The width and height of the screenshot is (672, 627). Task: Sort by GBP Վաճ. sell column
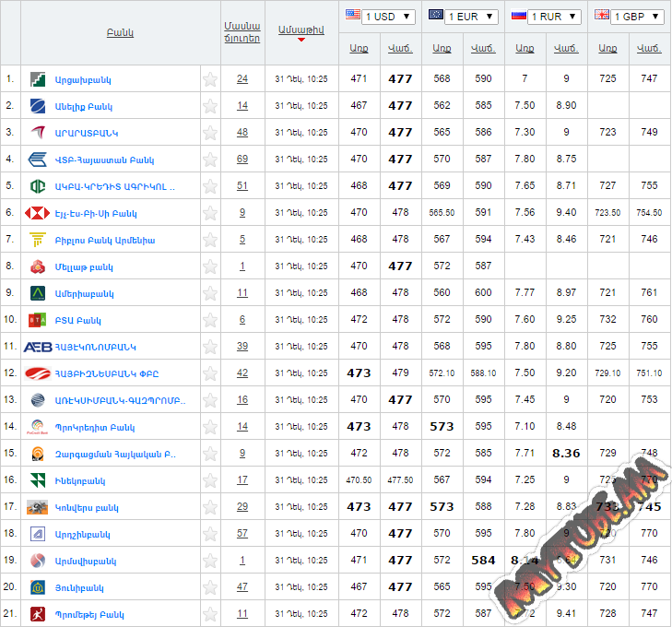click(649, 49)
